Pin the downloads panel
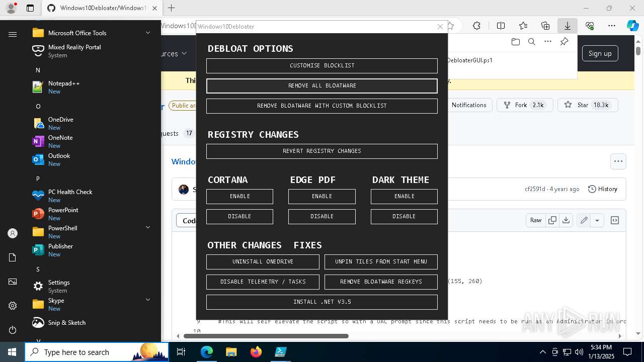Viewport: 644px width, 362px height. [x=564, y=42]
